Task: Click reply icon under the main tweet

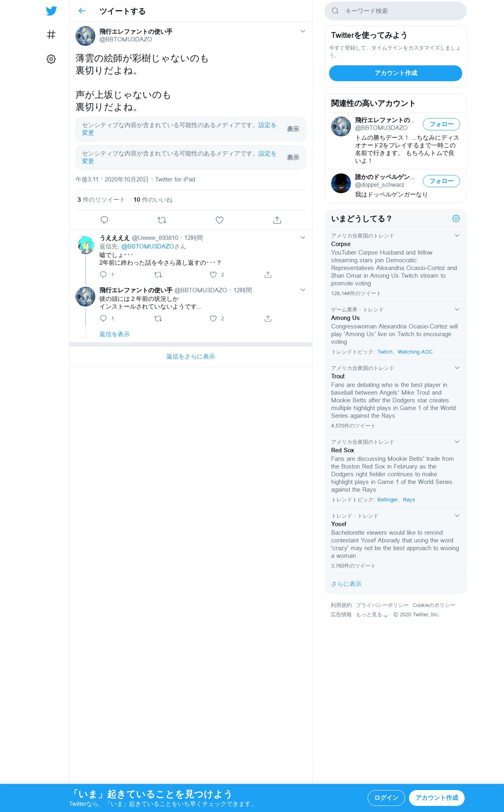Action: pyautogui.click(x=104, y=220)
